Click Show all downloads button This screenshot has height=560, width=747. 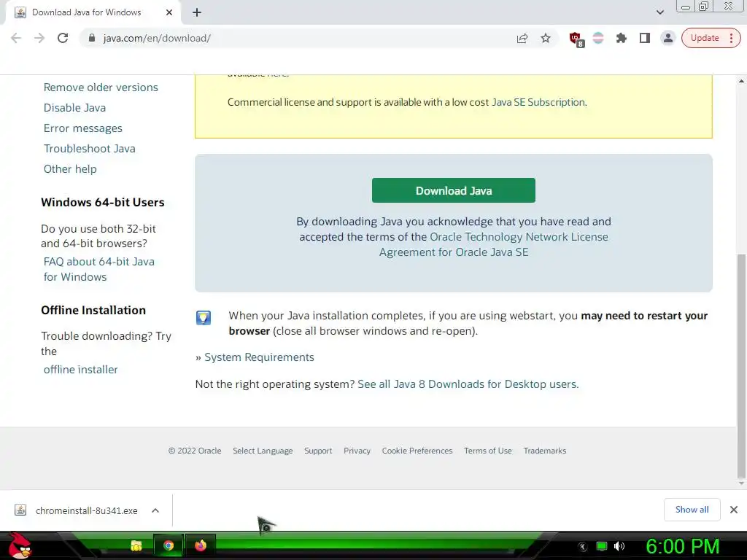tap(692, 510)
